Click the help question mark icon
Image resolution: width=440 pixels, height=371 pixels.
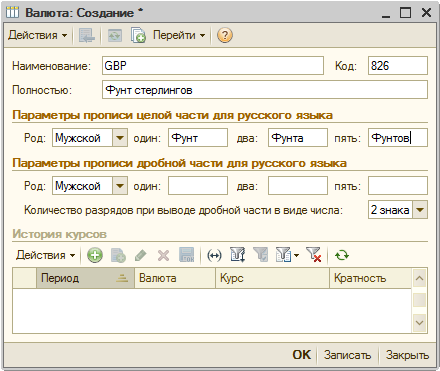[225, 35]
